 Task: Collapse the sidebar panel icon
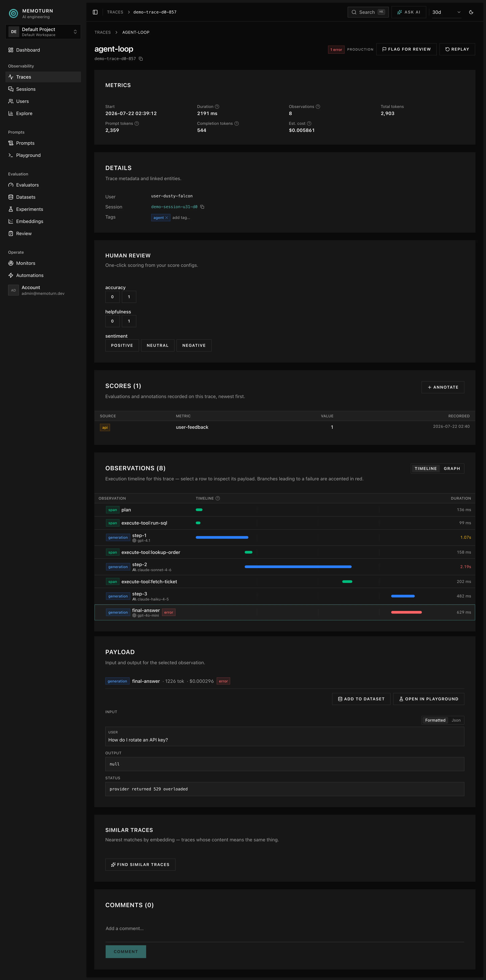click(95, 12)
